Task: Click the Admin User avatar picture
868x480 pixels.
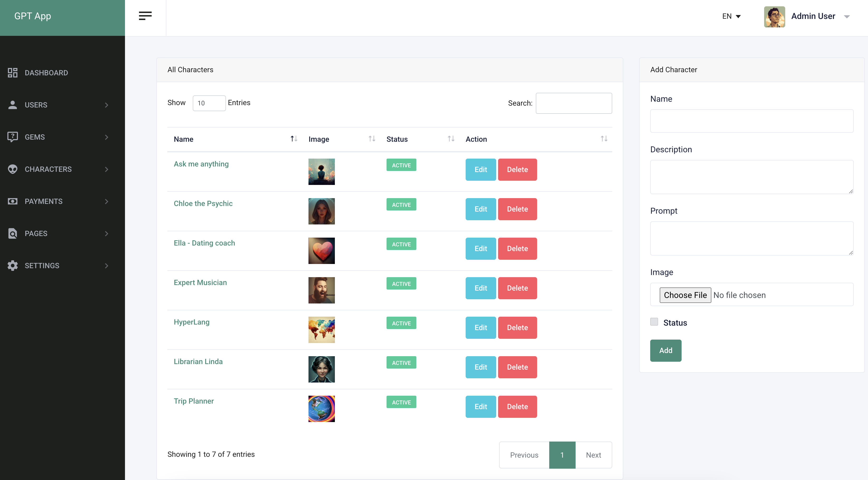Action: (x=774, y=17)
